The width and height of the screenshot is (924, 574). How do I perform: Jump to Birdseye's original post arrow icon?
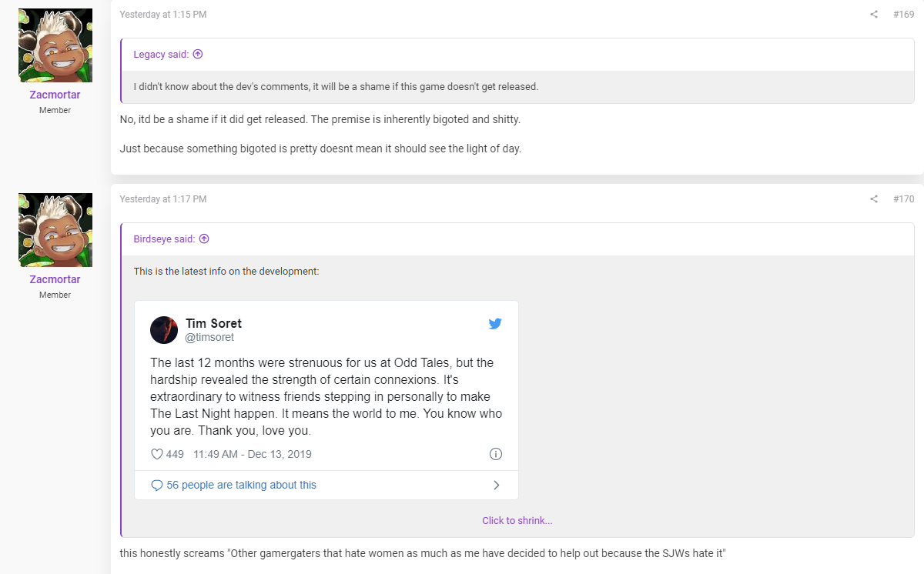click(x=204, y=239)
